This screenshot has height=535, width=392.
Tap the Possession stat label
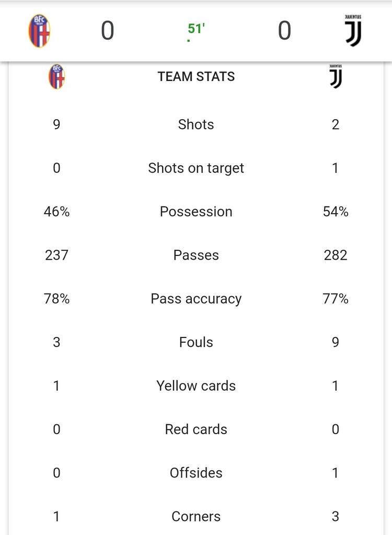(x=196, y=212)
